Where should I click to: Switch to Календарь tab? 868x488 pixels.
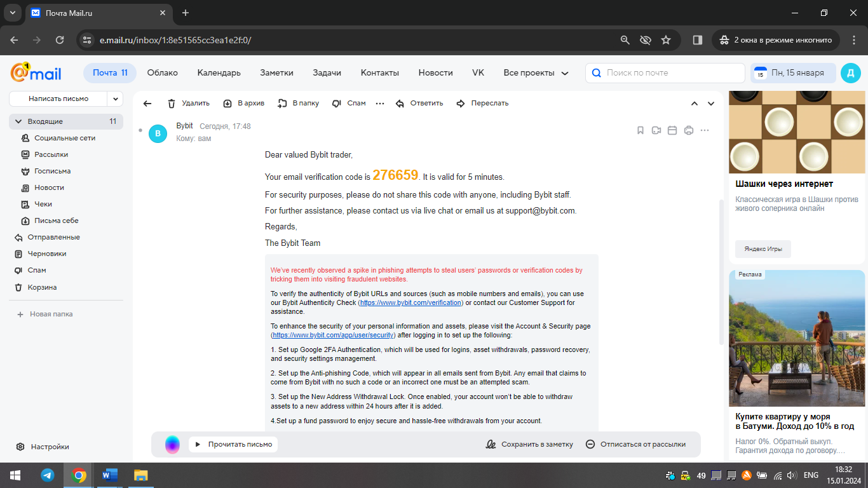(x=219, y=72)
